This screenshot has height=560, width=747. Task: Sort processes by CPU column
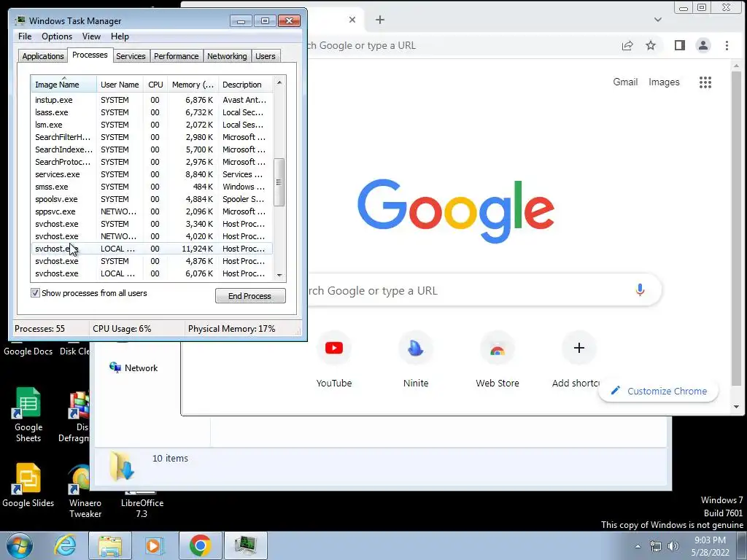[x=155, y=85]
